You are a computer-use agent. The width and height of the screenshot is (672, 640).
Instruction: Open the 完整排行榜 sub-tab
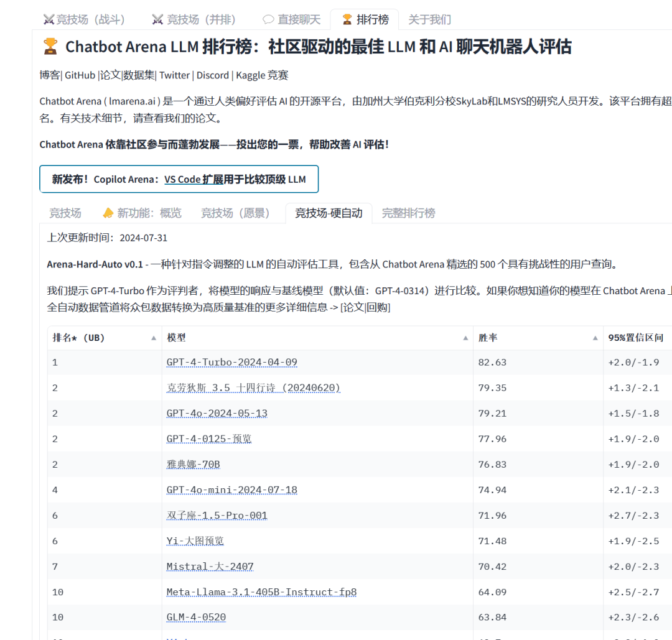[x=408, y=213]
